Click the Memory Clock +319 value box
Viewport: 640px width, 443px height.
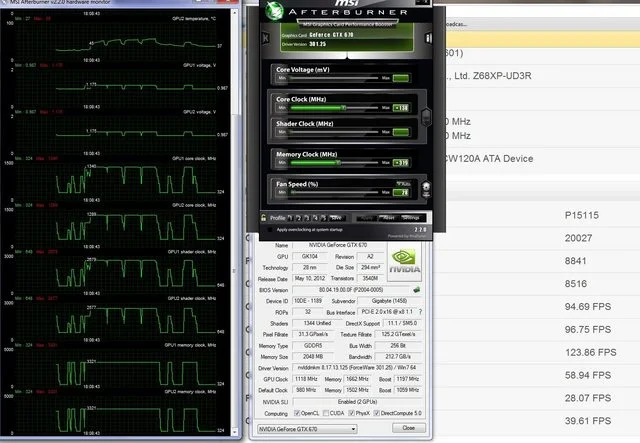coord(400,163)
